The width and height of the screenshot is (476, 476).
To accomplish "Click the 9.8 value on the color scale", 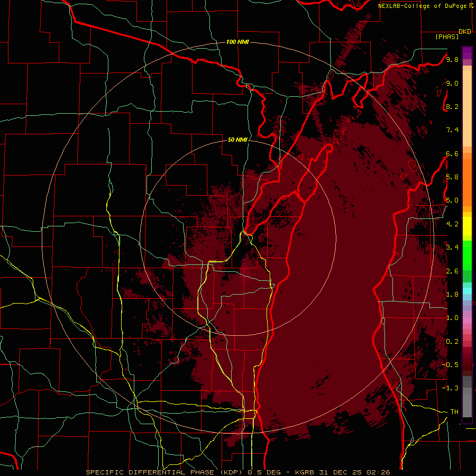I will (452, 59).
